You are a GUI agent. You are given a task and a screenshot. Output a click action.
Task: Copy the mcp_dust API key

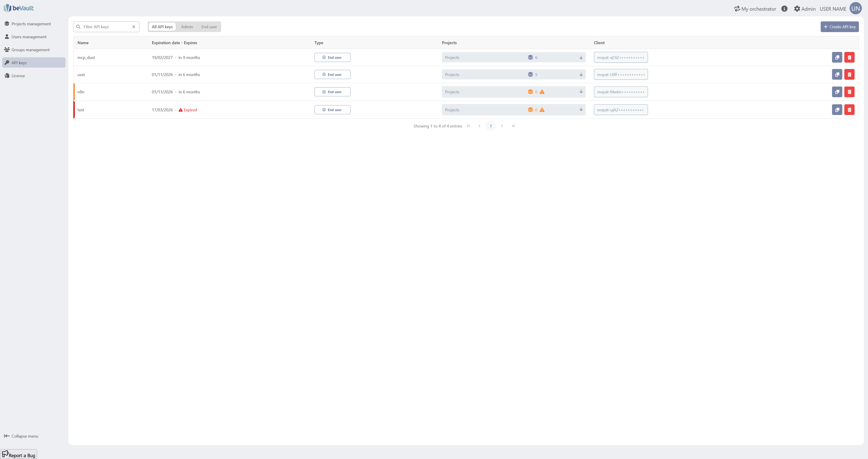pyautogui.click(x=837, y=57)
